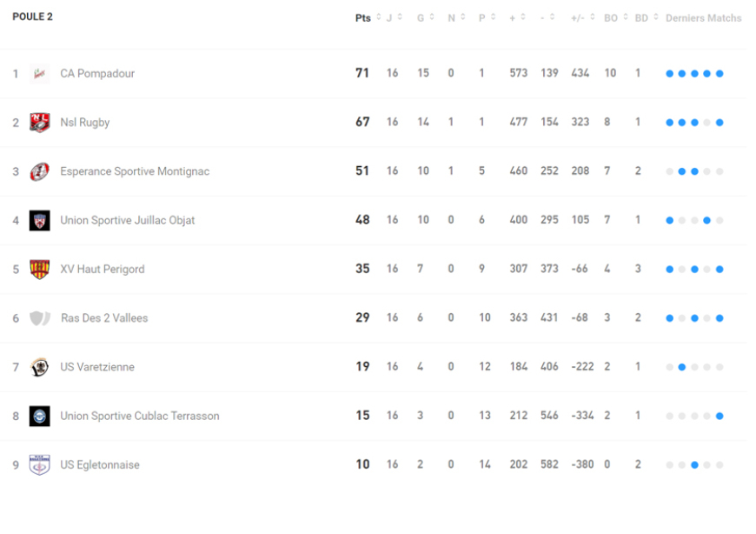Image resolution: width=756 pixels, height=534 pixels.
Task: Go to the US Egletonnaise team page
Action: (99, 464)
